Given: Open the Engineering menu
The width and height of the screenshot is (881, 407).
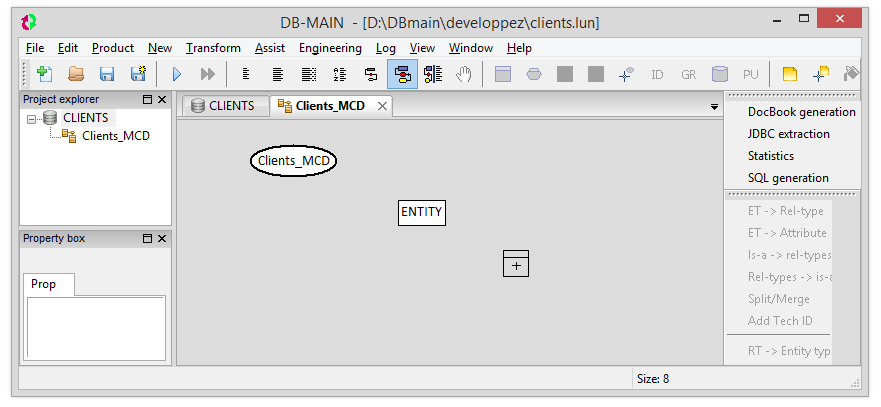Looking at the screenshot, I should click(330, 48).
